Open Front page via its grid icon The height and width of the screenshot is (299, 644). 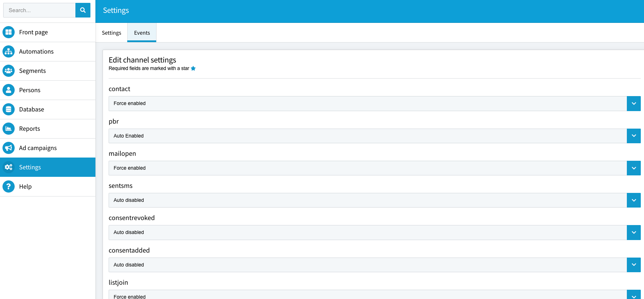(9, 32)
